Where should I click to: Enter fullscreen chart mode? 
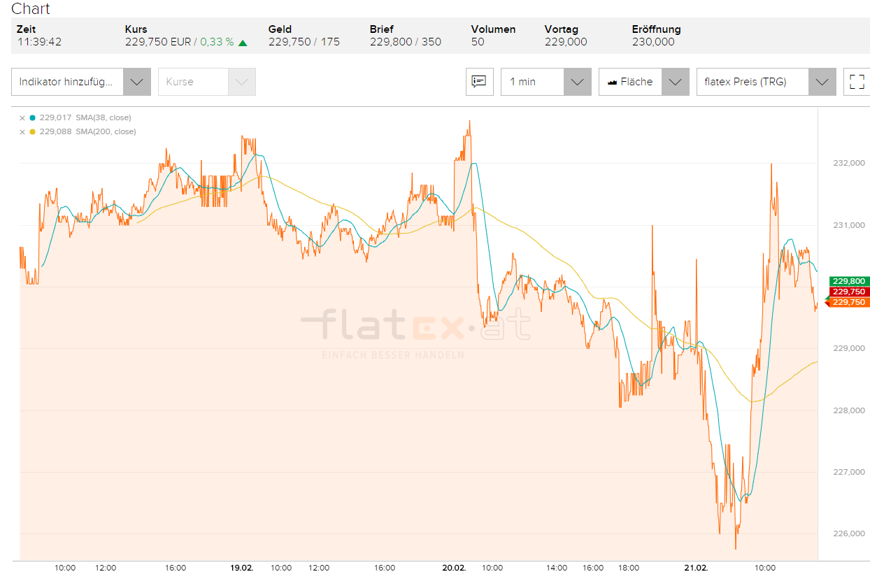[857, 82]
